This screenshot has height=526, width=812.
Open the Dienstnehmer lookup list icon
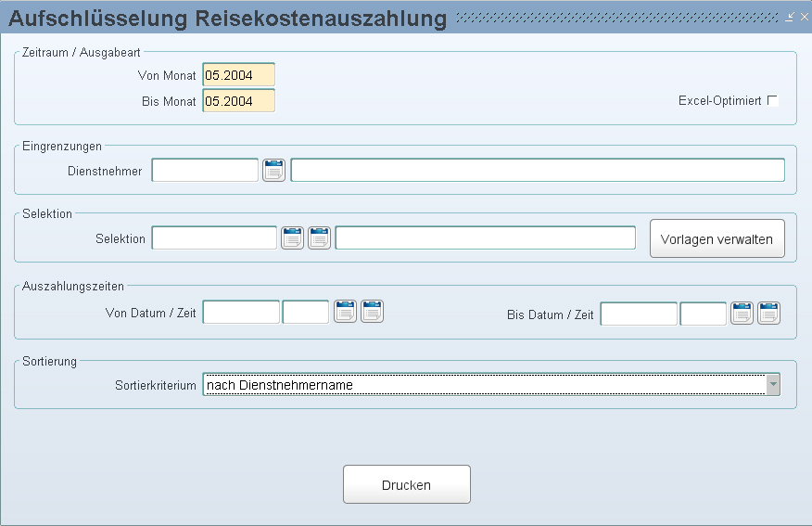pyautogui.click(x=273, y=170)
